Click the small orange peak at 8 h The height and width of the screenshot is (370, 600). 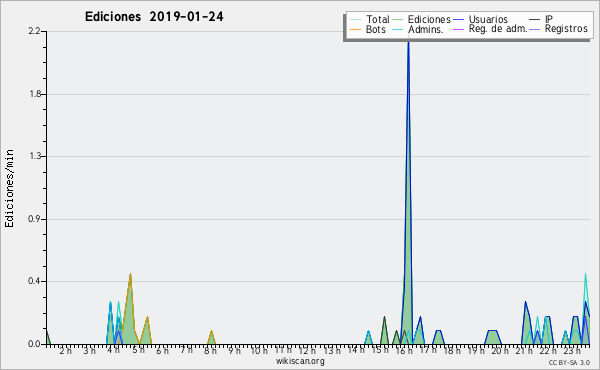tap(211, 337)
